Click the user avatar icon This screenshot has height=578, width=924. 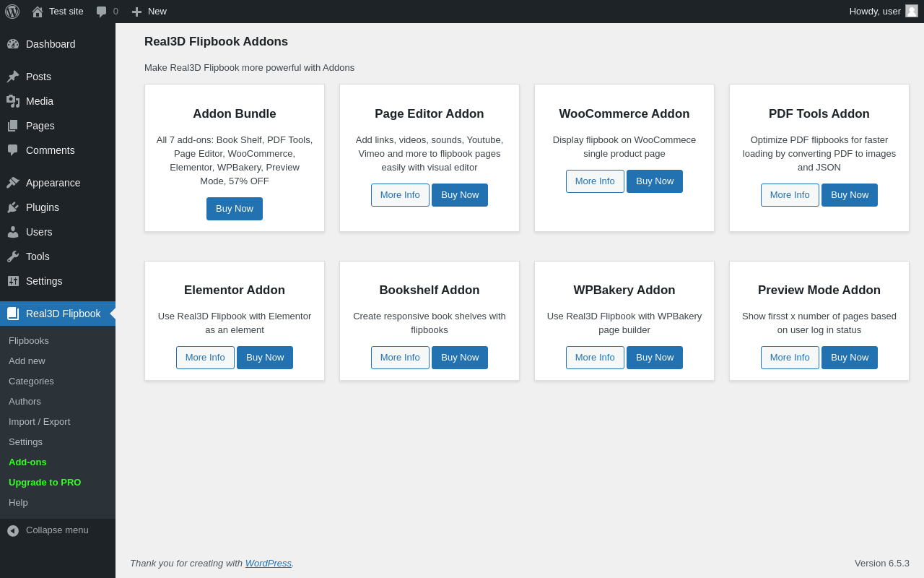tap(912, 11)
